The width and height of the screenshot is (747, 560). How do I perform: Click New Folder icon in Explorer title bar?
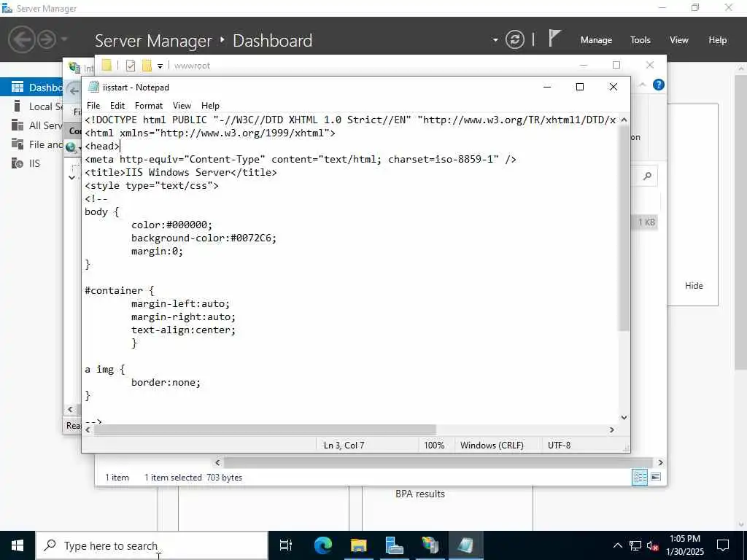(x=146, y=65)
